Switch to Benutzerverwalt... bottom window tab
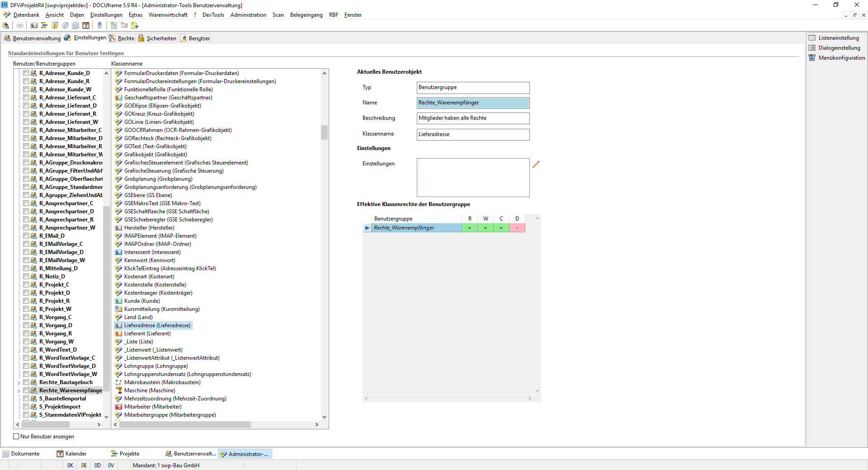 pyautogui.click(x=191, y=454)
